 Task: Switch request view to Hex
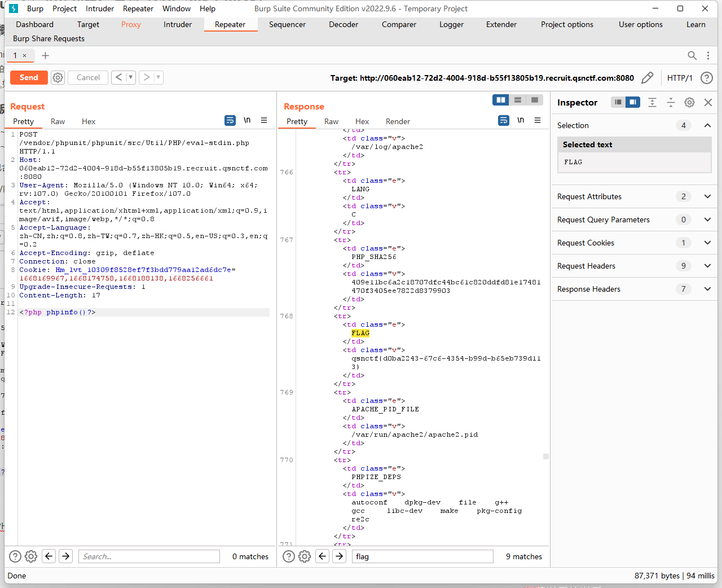click(89, 121)
